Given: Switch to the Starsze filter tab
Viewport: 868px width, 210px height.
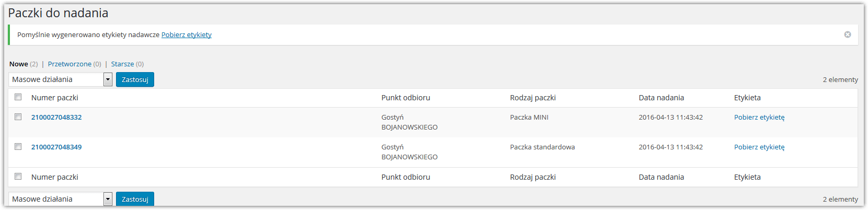Looking at the screenshot, I should pyautogui.click(x=122, y=64).
